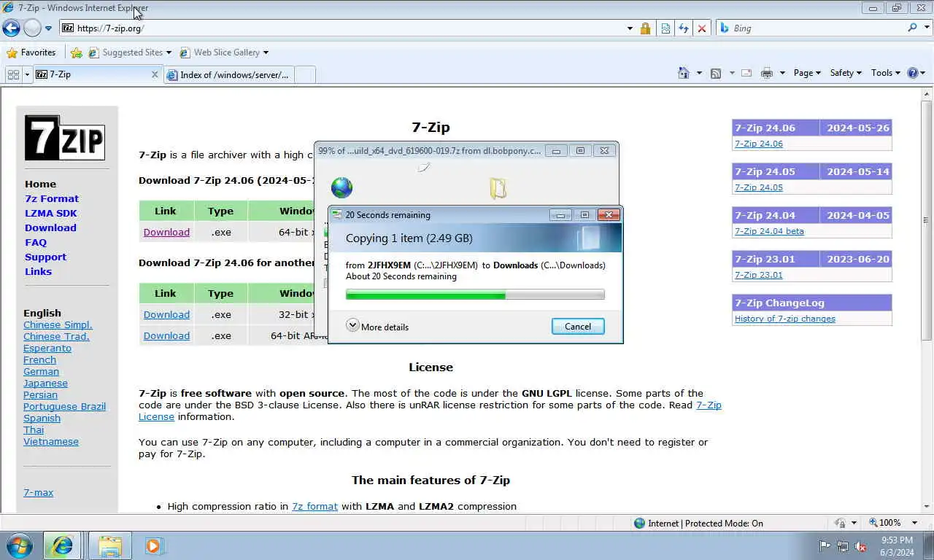
Task: Open the Tools menu
Action: coord(886,73)
